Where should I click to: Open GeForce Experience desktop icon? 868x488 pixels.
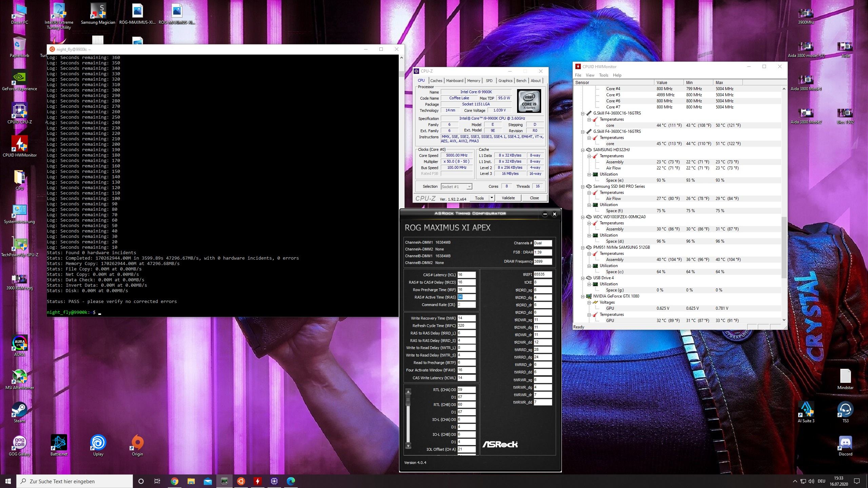coord(19,81)
